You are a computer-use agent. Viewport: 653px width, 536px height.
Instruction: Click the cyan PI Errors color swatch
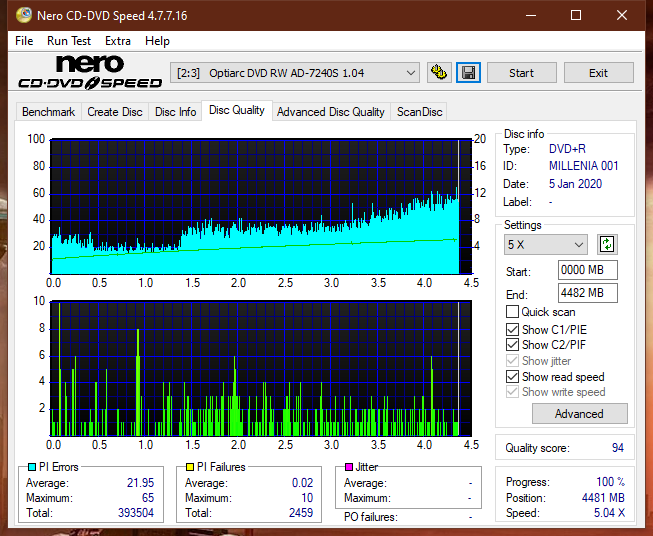pyautogui.click(x=32, y=467)
